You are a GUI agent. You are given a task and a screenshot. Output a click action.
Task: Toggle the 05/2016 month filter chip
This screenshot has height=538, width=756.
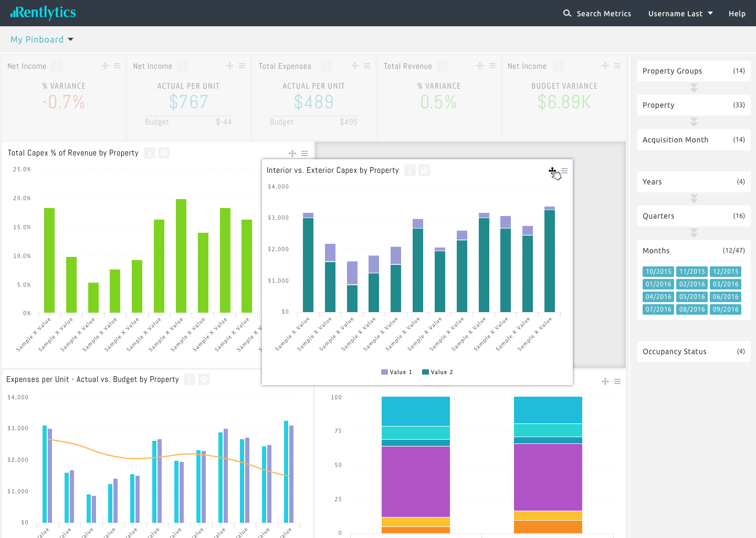click(692, 297)
